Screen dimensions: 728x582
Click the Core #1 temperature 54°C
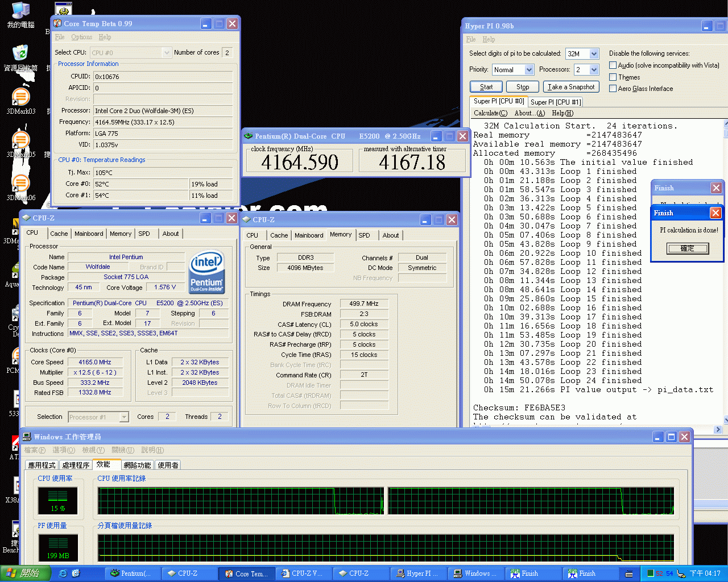(142, 195)
